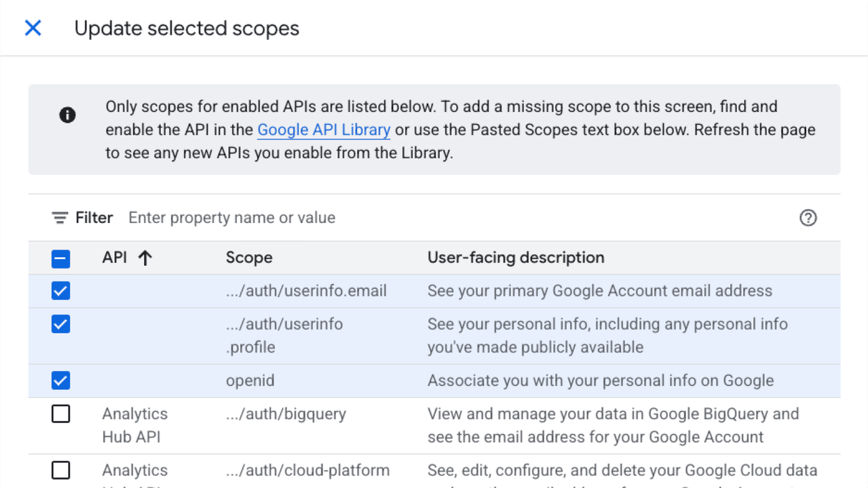Close the Update selected scopes dialog
The width and height of the screenshot is (868, 488).
tap(33, 28)
